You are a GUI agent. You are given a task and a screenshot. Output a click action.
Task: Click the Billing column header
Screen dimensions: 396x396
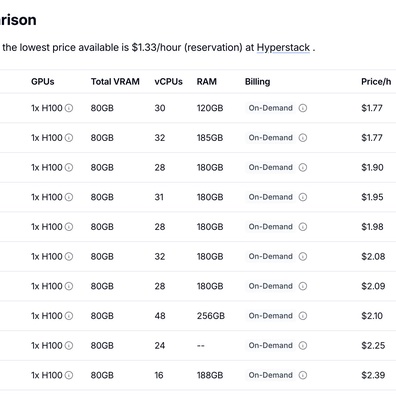click(257, 82)
